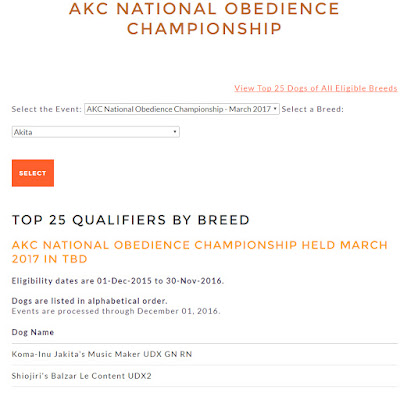
Task: Click the AKC National Obedience Championship page title
Action: coord(204,18)
